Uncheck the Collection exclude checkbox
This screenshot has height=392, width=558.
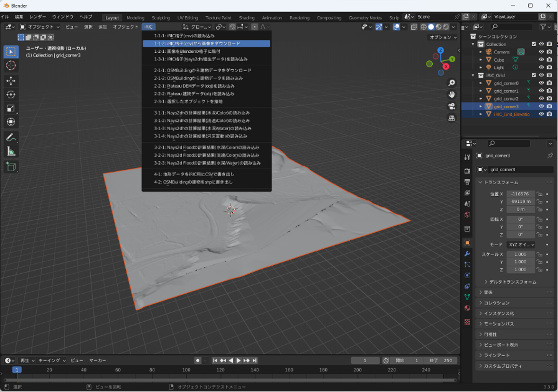pyautogui.click(x=534, y=44)
